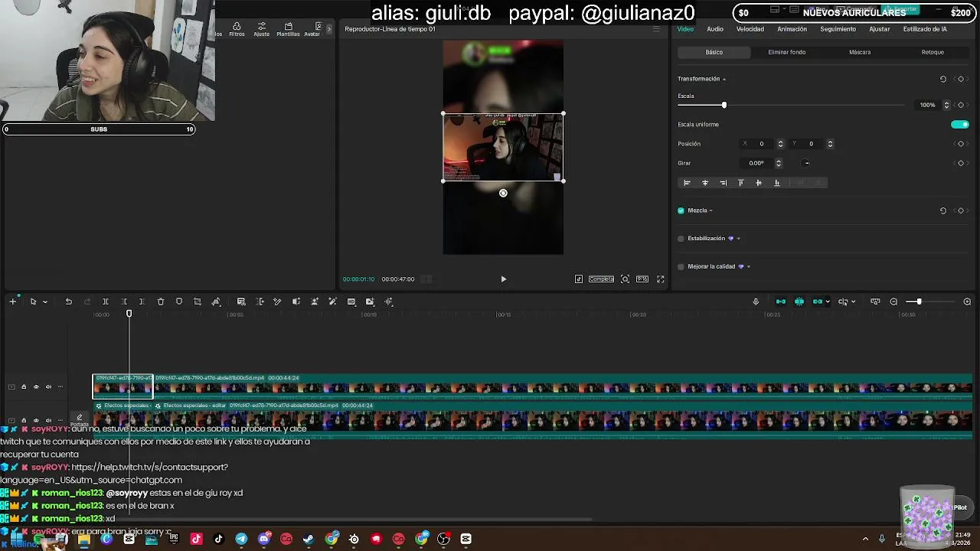This screenshot has width=980, height=551.
Task: Add keyframe for Girar
Action: (961, 163)
